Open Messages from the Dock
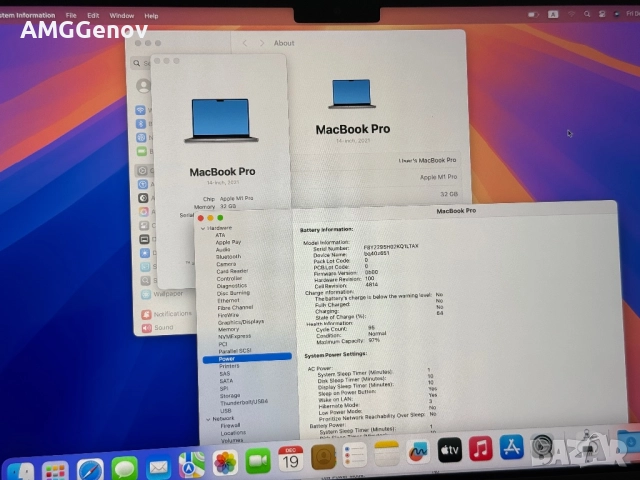The width and height of the screenshot is (640, 480). click(x=124, y=469)
